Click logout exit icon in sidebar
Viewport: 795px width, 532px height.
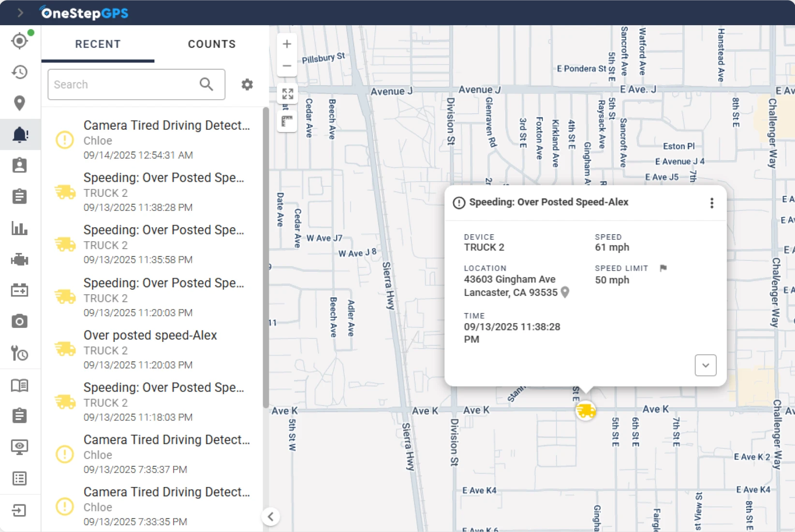pyautogui.click(x=20, y=511)
